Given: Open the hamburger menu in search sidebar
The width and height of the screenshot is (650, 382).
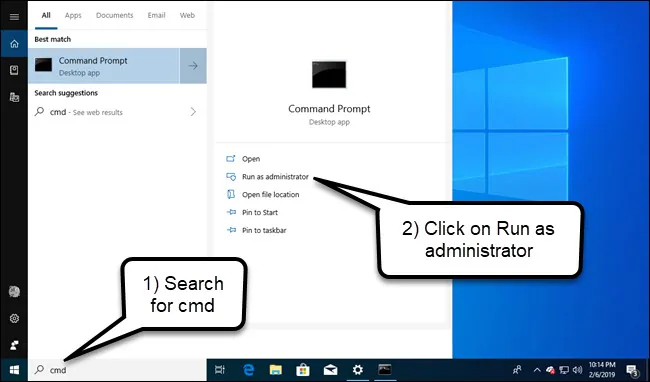Looking at the screenshot, I should point(14,17).
